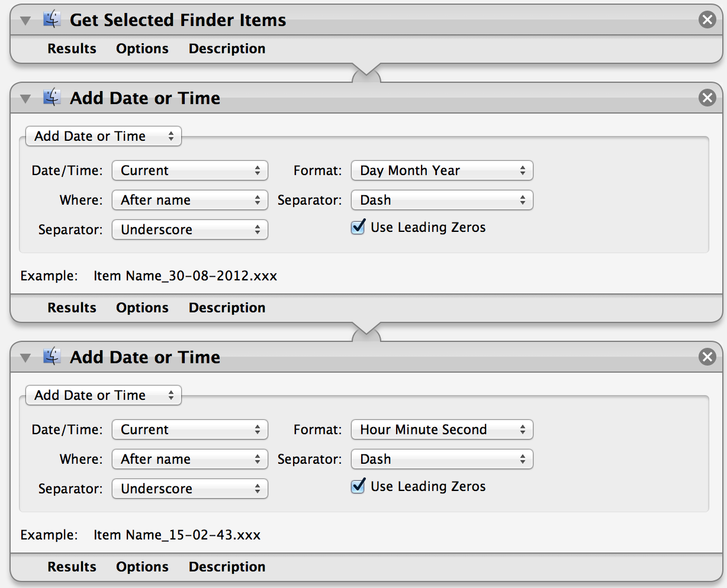
Task: Open second action's Dash separator dropdown
Action: pos(442,459)
